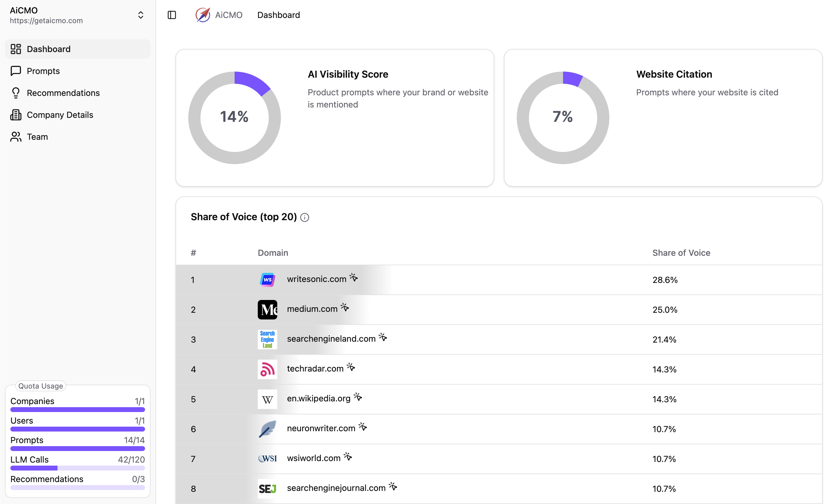Go to Recommendations in sidebar

click(77, 93)
